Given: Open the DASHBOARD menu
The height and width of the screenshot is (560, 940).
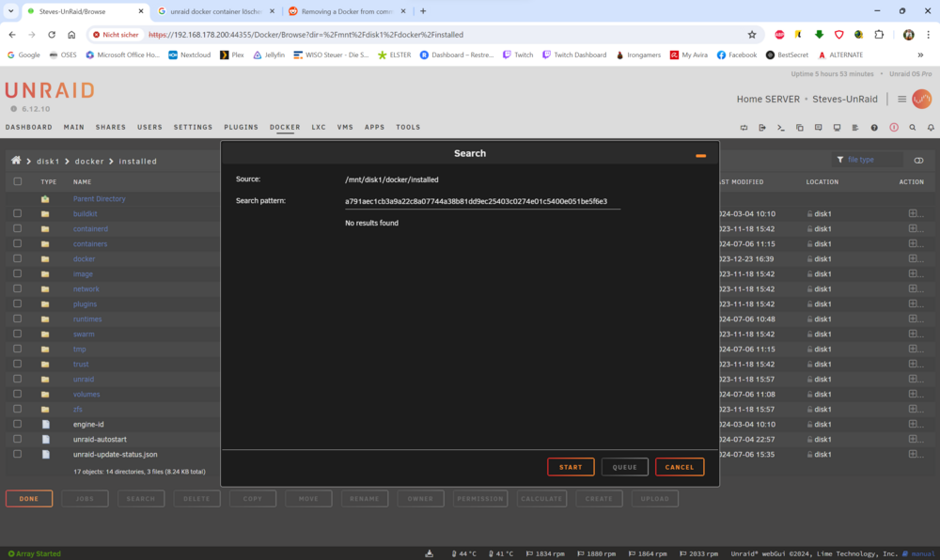Looking at the screenshot, I should click(x=29, y=127).
